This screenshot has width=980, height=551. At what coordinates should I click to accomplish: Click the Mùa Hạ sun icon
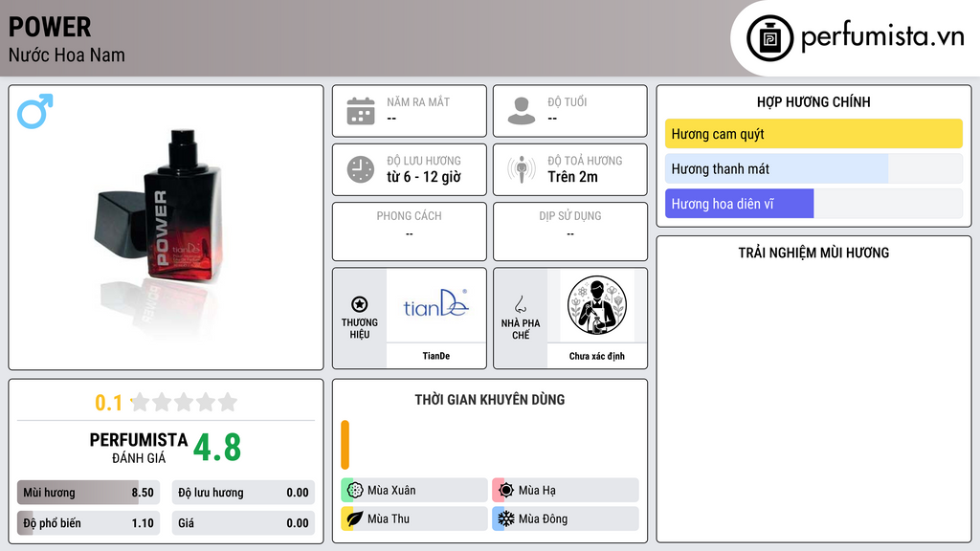click(x=505, y=491)
